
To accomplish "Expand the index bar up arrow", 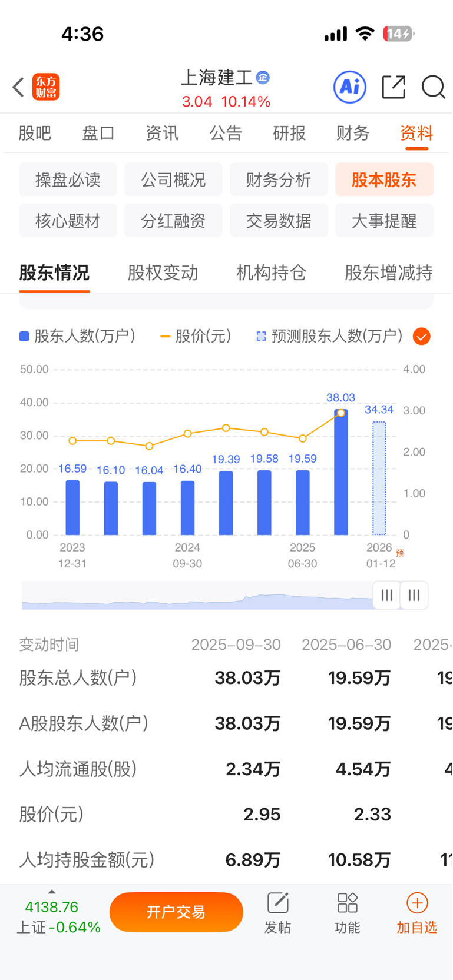I will 52,892.
